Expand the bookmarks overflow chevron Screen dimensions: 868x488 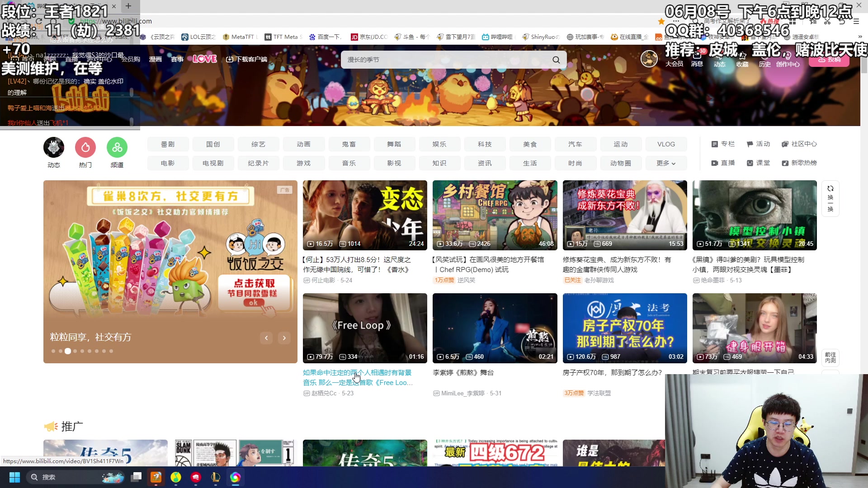pos(860,37)
